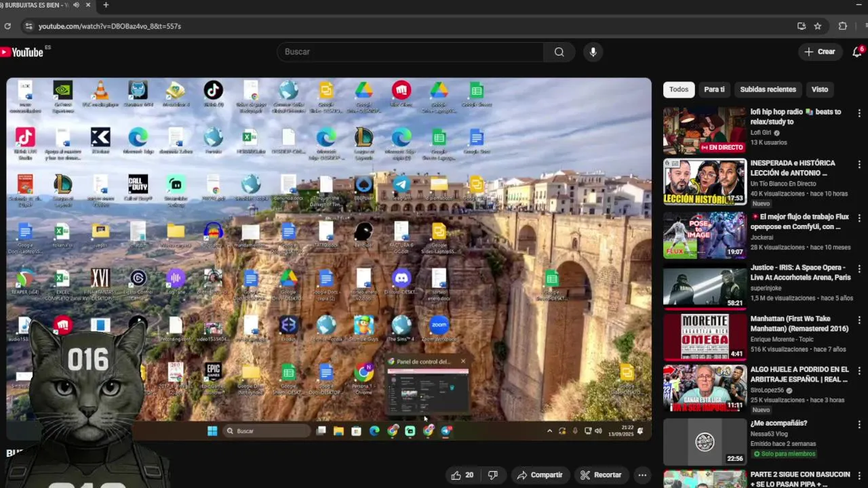The width and height of the screenshot is (868, 488).
Task: Open the YouTube home logo
Action: (x=24, y=52)
